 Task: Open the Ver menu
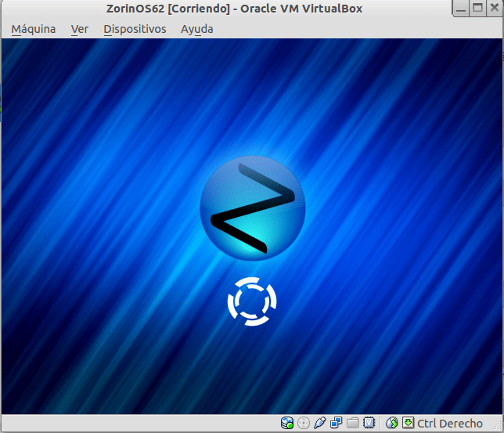(x=79, y=29)
